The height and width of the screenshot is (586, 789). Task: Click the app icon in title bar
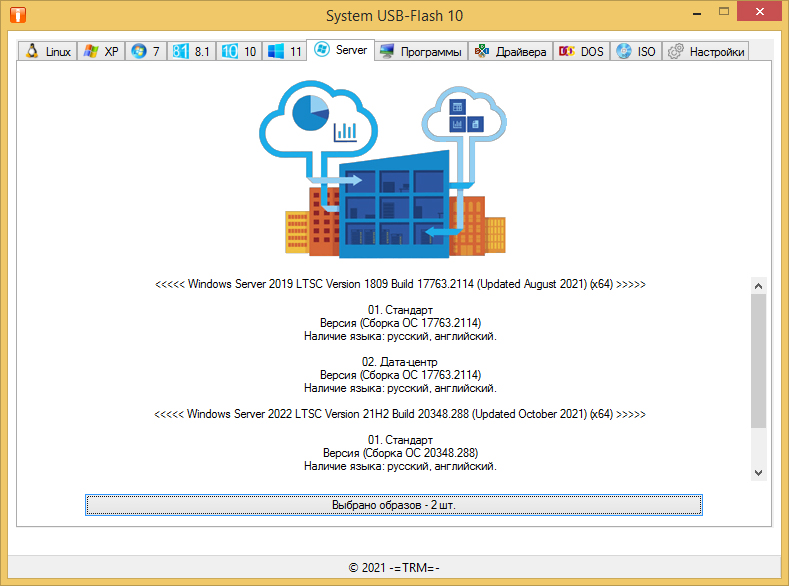click(x=17, y=16)
